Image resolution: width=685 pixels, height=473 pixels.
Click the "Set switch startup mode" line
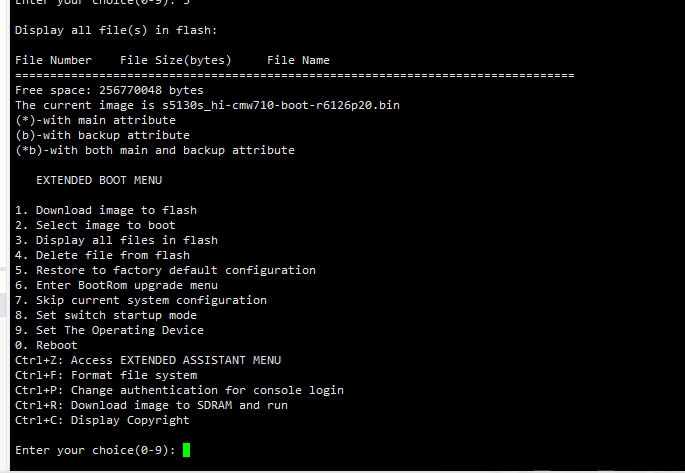106,315
